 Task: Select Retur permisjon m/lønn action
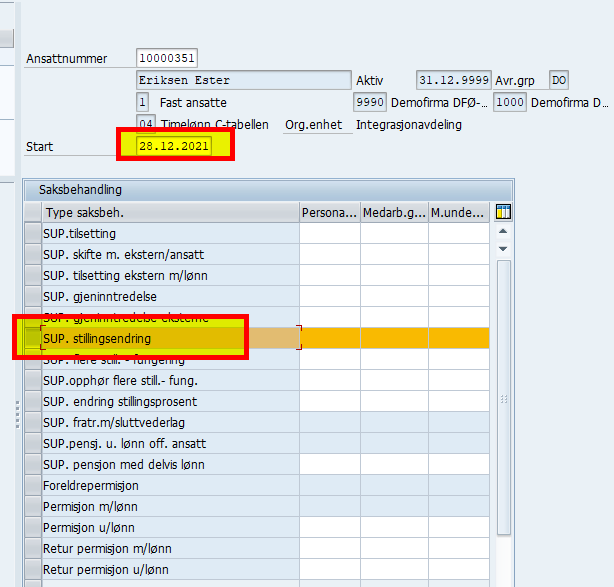pyautogui.click(x=107, y=549)
